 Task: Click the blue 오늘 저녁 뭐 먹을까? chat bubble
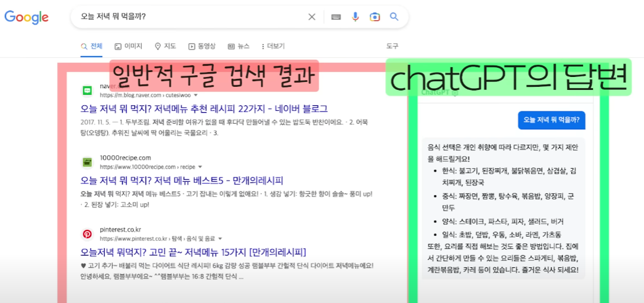tap(551, 120)
